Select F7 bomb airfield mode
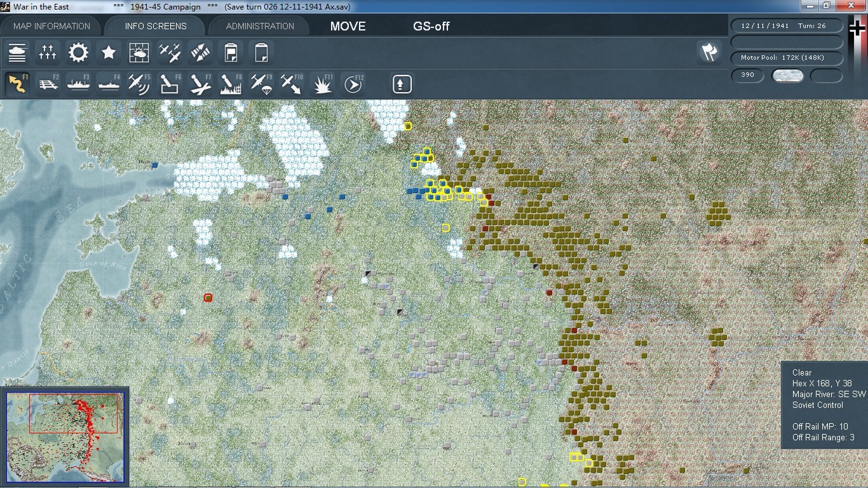Image resolution: width=868 pixels, height=488 pixels. (x=200, y=84)
